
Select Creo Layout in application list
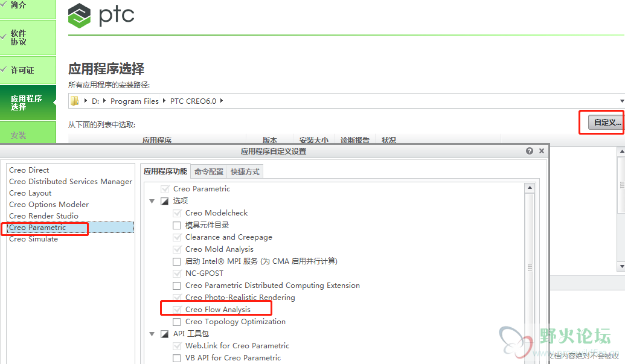30,193
